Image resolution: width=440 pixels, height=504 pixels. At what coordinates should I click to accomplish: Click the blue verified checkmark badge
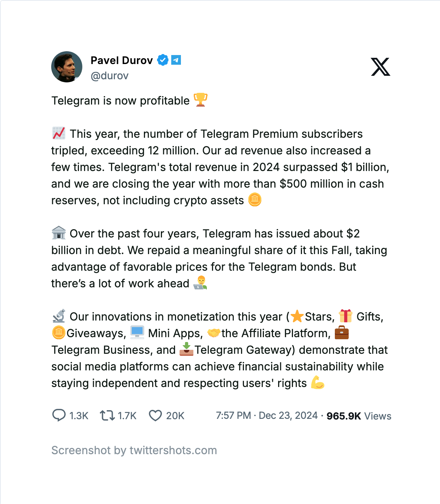163,60
